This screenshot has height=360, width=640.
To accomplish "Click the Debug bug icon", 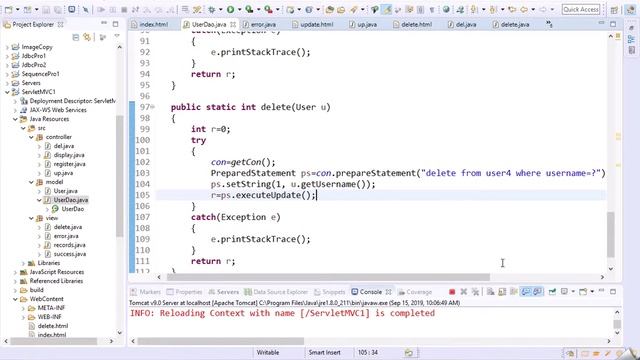I will pos(212,9).
